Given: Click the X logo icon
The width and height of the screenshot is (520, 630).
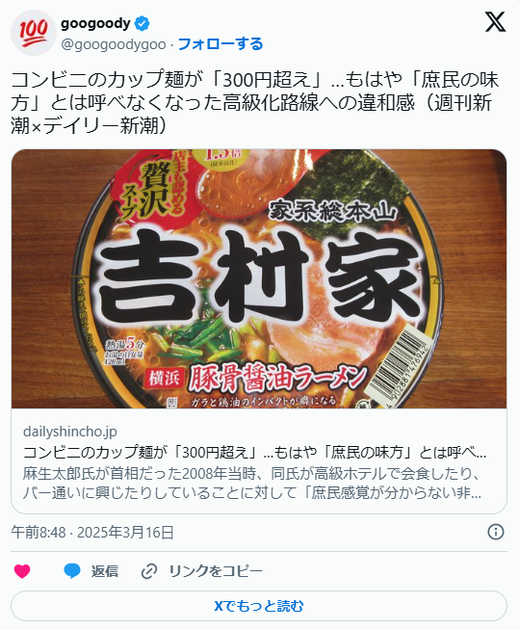Looking at the screenshot, I should pyautogui.click(x=495, y=22).
